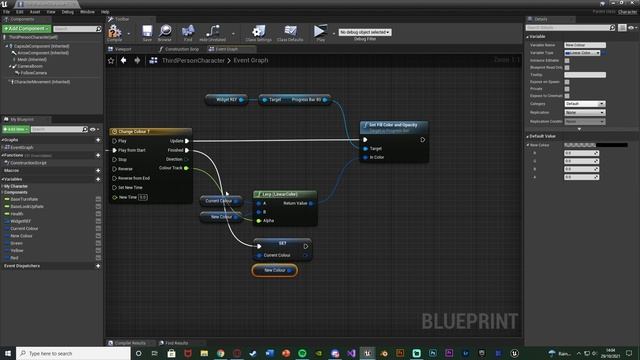
Task: Click ThirdPersonCharacter breadcrumb link
Action: (193, 60)
